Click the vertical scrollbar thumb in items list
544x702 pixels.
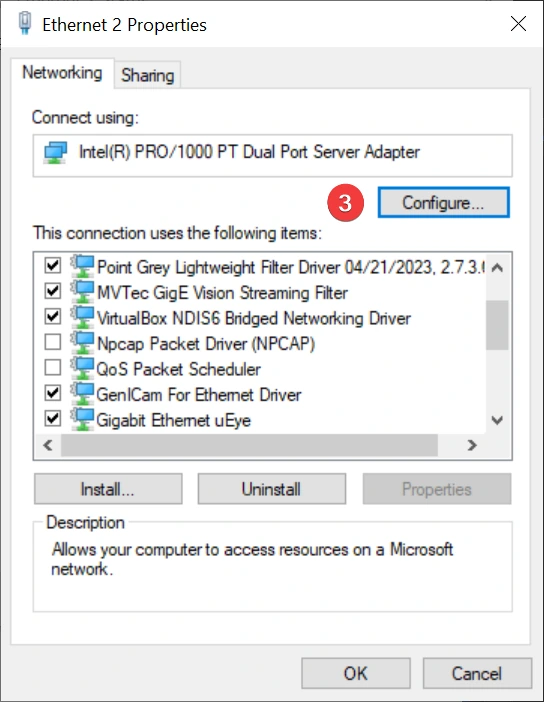tap(497, 325)
